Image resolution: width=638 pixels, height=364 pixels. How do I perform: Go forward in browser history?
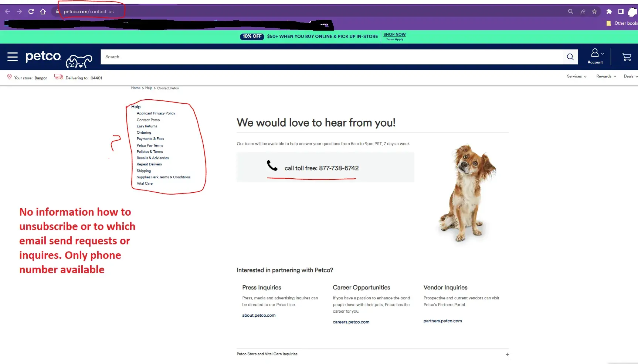pos(19,11)
